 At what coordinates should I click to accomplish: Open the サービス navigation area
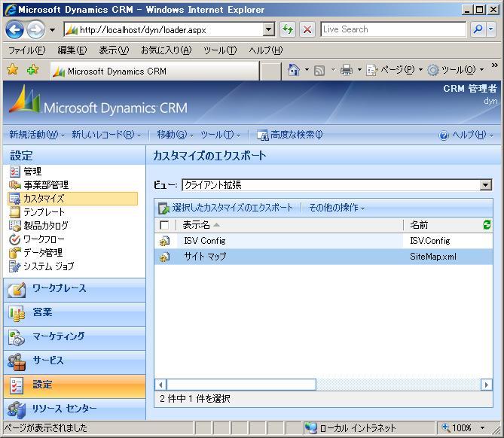(x=75, y=362)
